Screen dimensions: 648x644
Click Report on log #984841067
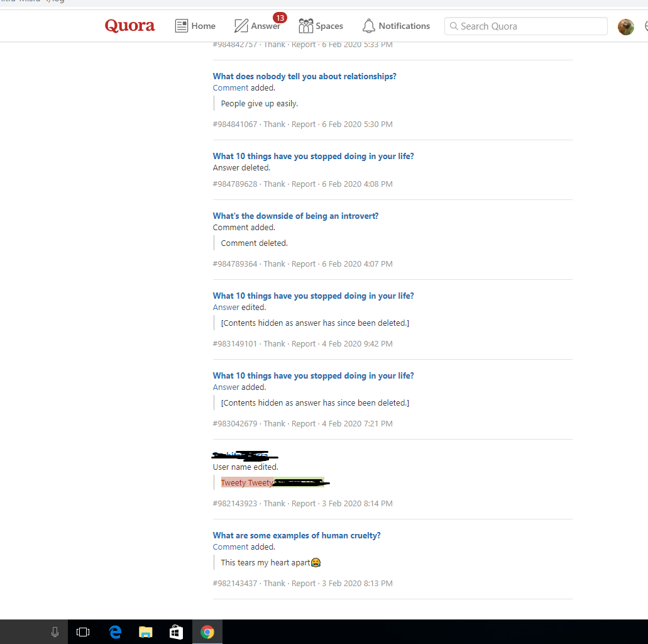pyautogui.click(x=304, y=124)
